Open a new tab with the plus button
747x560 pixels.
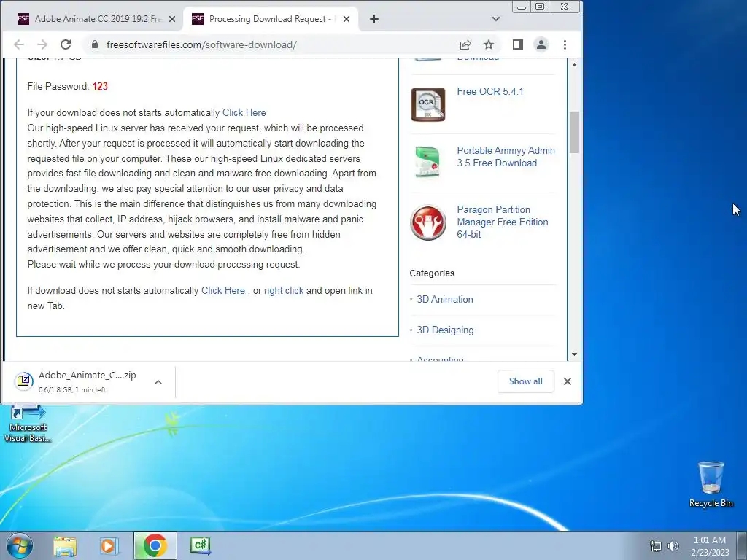tap(374, 19)
